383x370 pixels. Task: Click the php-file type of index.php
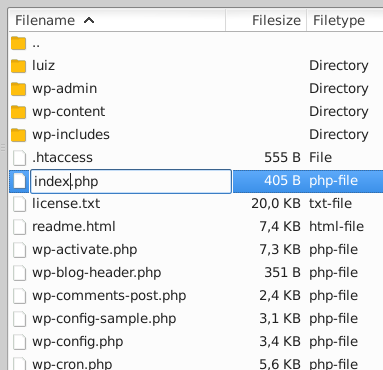333,181
